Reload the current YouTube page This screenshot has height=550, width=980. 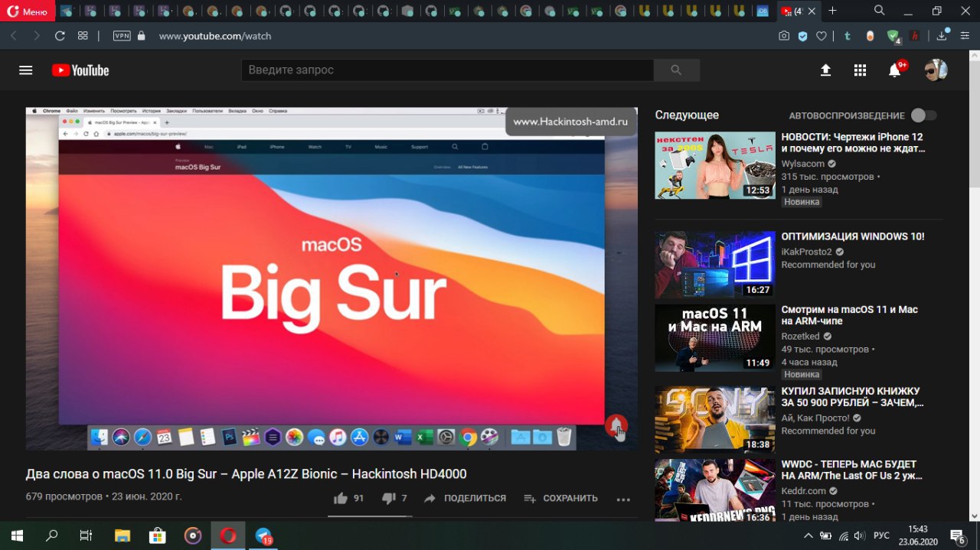tap(60, 36)
